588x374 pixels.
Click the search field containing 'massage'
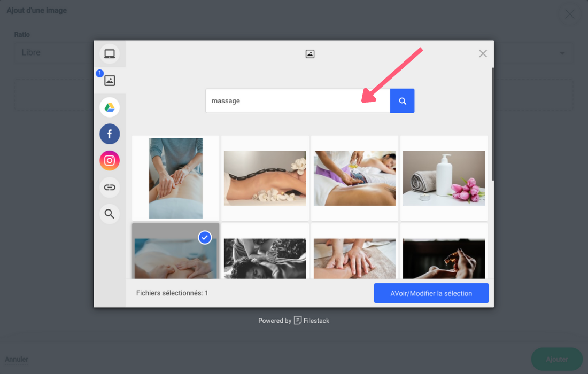298,101
